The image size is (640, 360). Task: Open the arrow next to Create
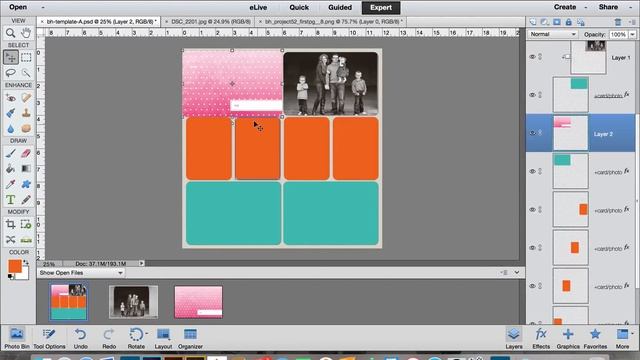coord(586,7)
